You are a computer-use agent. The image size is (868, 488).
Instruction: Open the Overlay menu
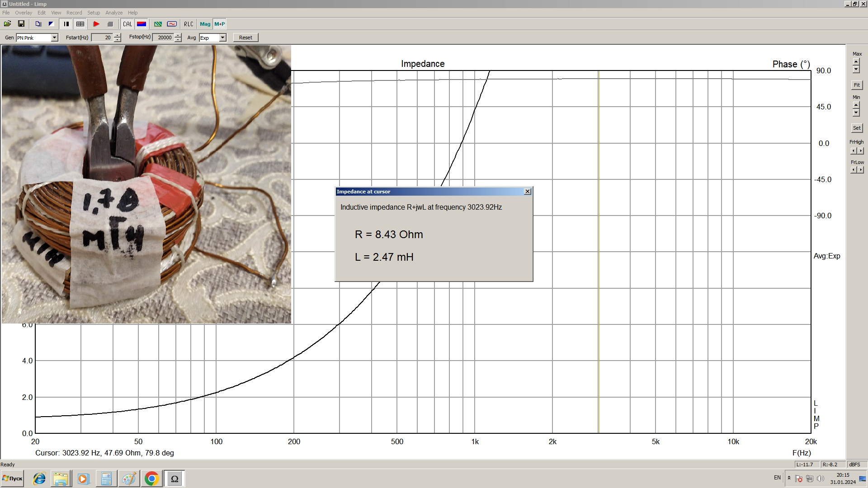[24, 13]
